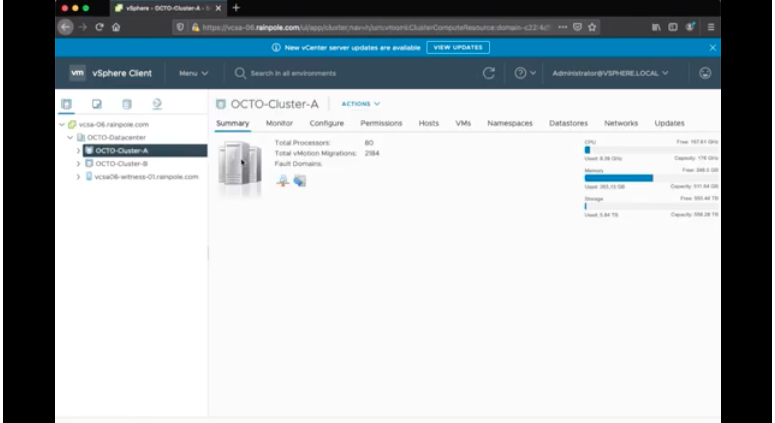775x423 pixels.
Task: Expand the vcsa06-witness-01 host node
Action: (x=78, y=176)
